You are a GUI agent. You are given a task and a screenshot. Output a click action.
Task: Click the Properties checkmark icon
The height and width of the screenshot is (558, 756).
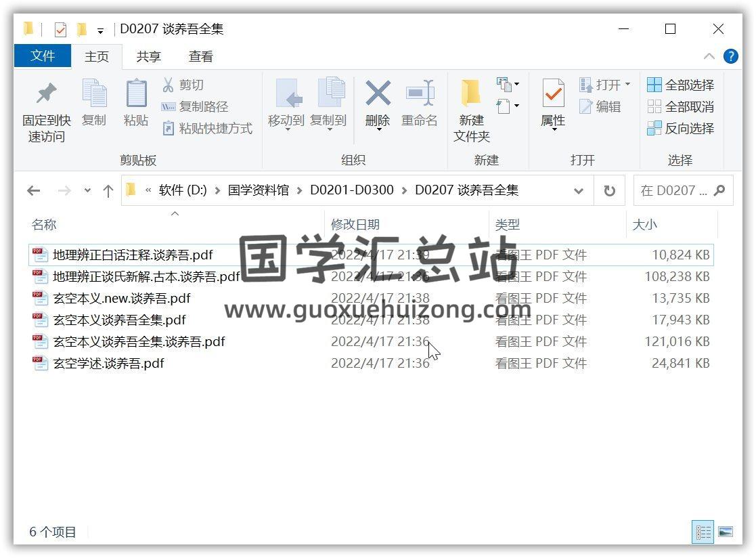pyautogui.click(x=553, y=93)
